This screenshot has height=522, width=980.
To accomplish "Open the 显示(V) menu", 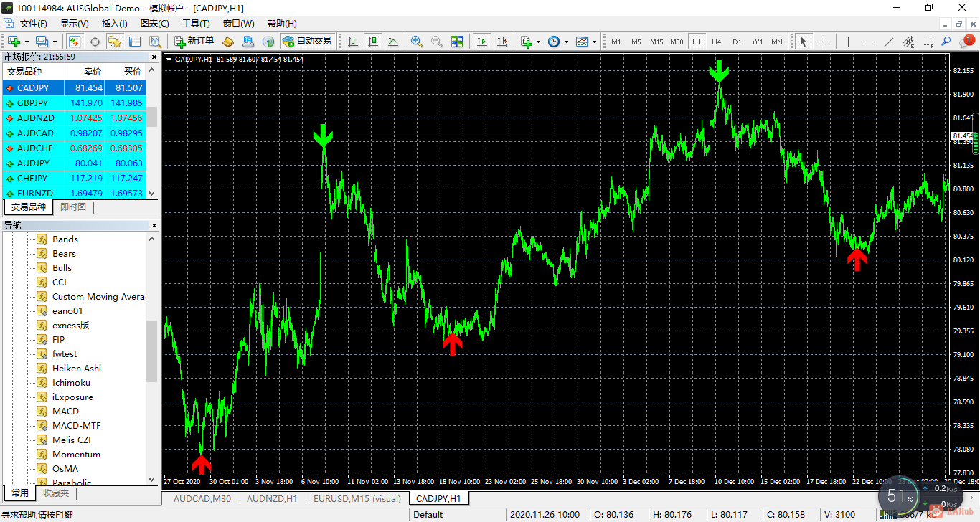I will [x=74, y=24].
